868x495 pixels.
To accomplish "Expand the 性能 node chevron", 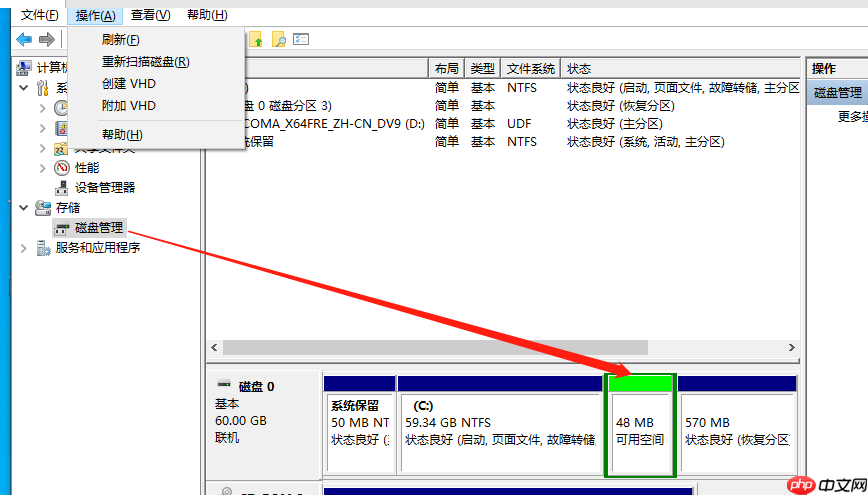I will 43,168.
